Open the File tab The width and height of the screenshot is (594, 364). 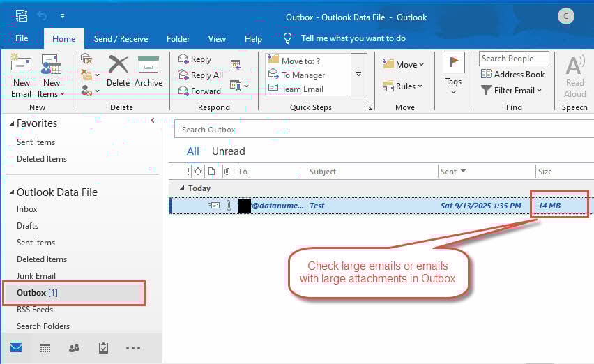pyautogui.click(x=22, y=38)
